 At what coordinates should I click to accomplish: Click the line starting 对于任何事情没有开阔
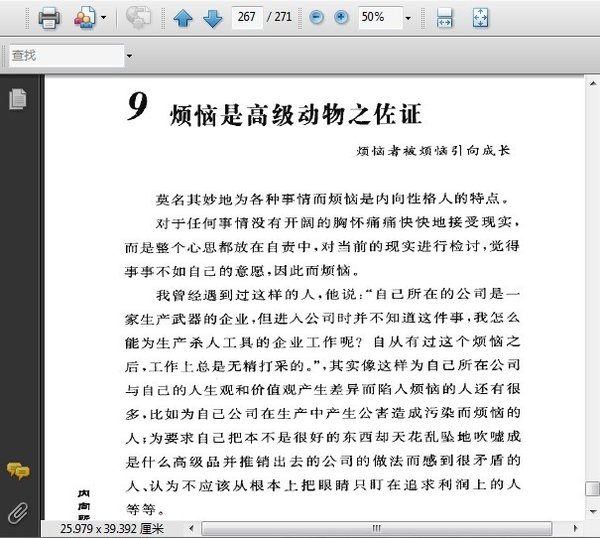[337, 223]
